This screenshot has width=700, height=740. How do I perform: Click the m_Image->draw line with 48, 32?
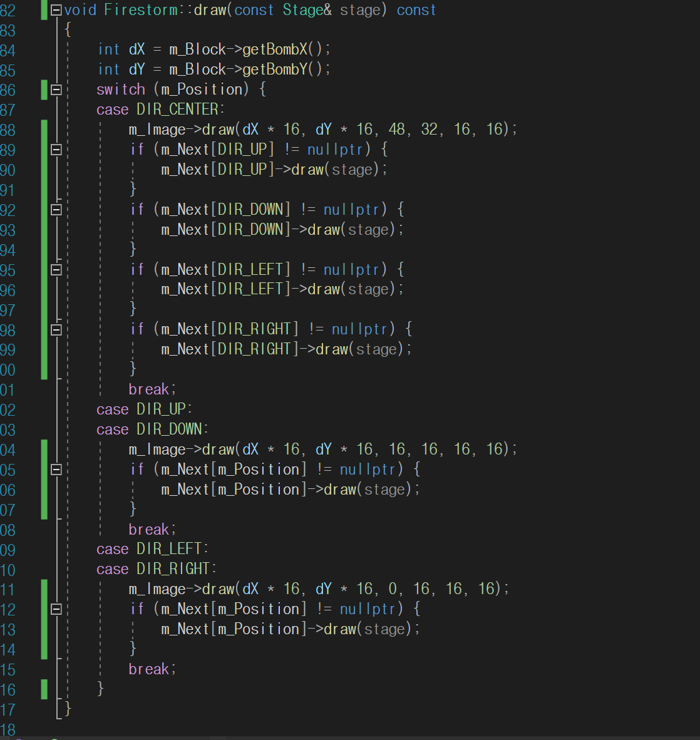pos(323,130)
